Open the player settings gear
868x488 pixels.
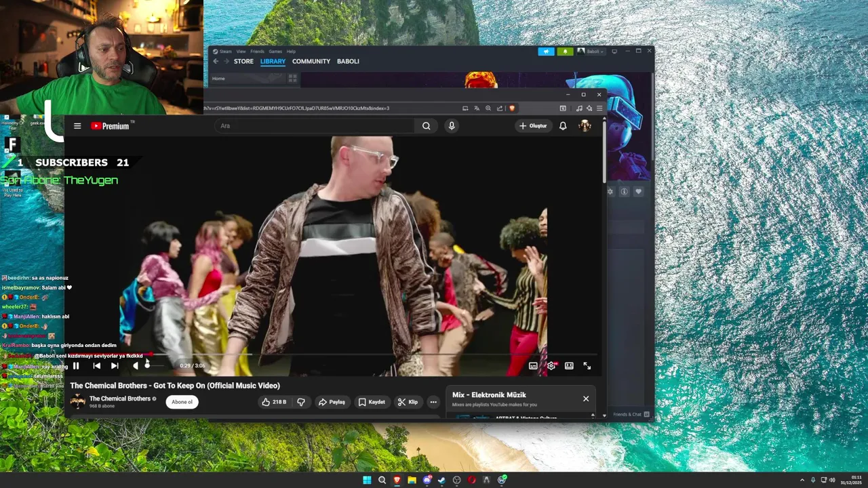click(x=551, y=366)
